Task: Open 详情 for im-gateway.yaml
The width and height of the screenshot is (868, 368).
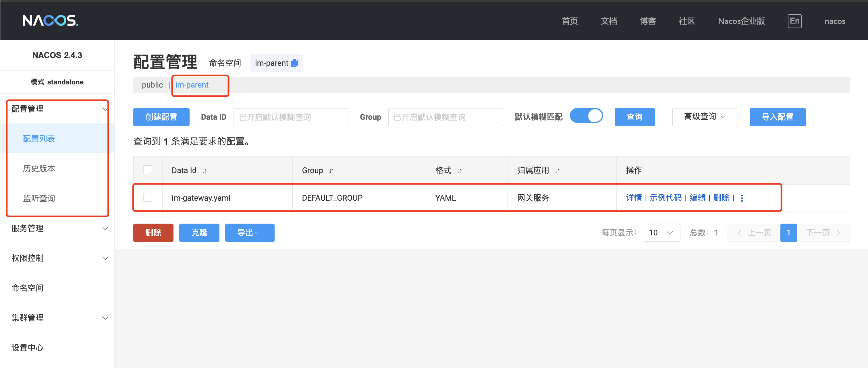Action: pos(634,198)
